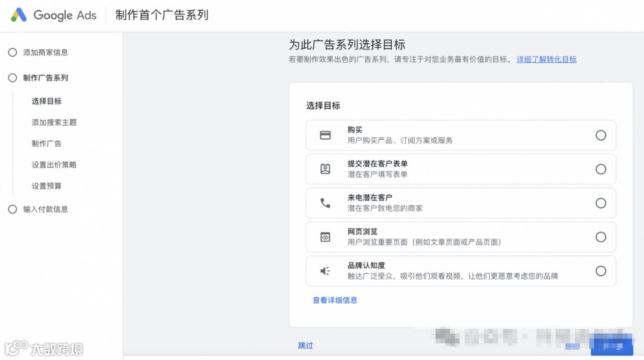Screen dimensions: 644x360
Task: Go to 设置出价策略 step in sidebar
Action: pos(54,165)
